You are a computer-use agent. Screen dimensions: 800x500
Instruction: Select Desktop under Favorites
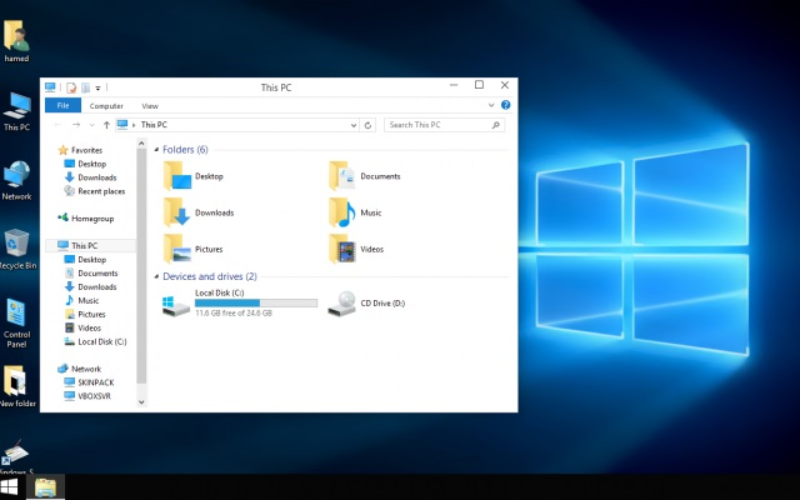85,164
